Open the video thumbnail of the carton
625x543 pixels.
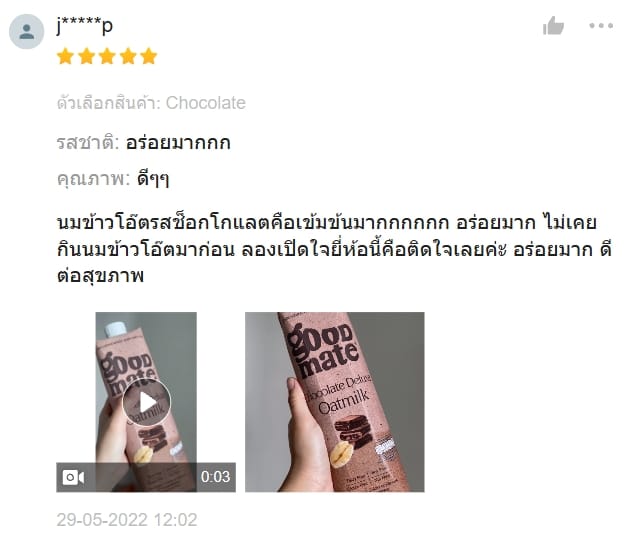pyautogui.click(x=146, y=402)
